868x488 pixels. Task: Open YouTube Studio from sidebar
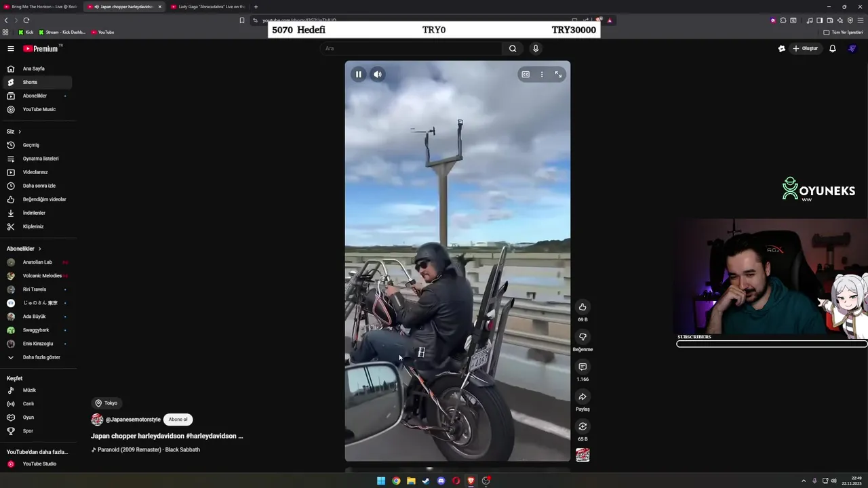click(37, 464)
